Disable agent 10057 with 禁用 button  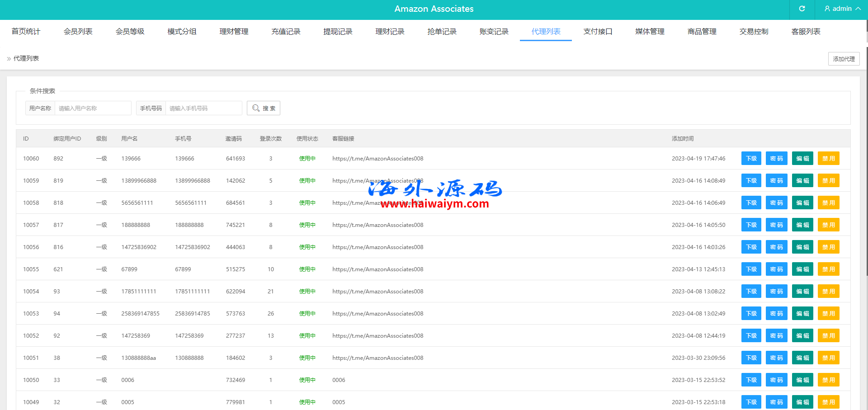click(x=828, y=225)
